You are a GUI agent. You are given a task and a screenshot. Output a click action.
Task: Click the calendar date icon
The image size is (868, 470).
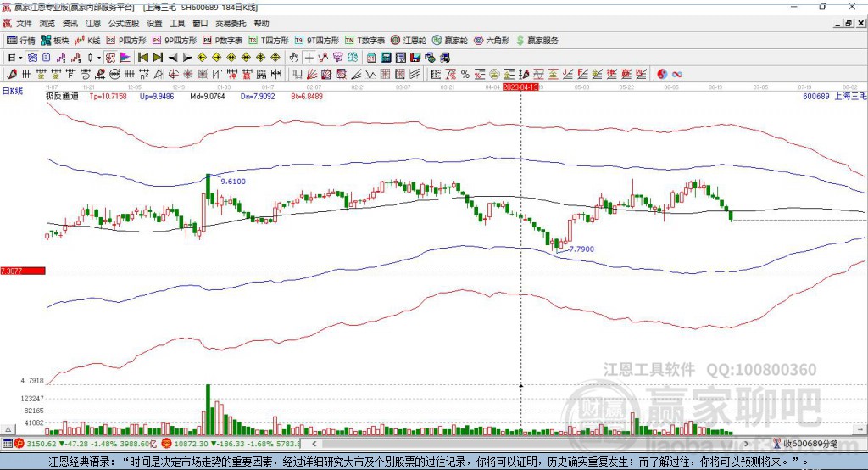[x=371, y=58]
